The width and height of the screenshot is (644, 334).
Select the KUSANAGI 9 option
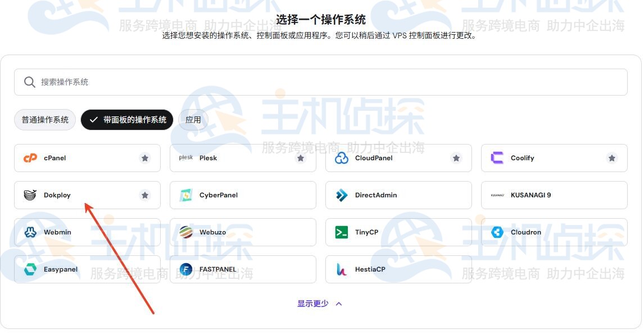tap(554, 195)
